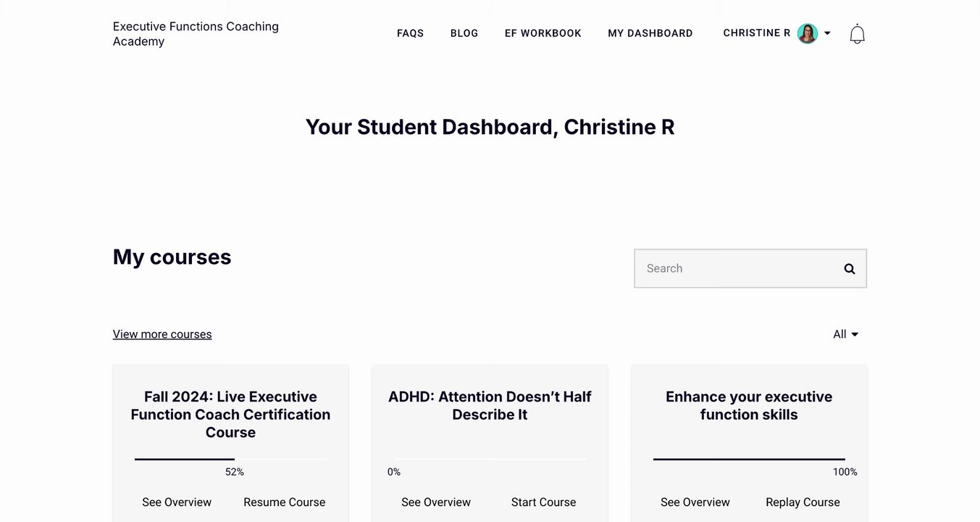Click the notification bell icon

[x=857, y=34]
